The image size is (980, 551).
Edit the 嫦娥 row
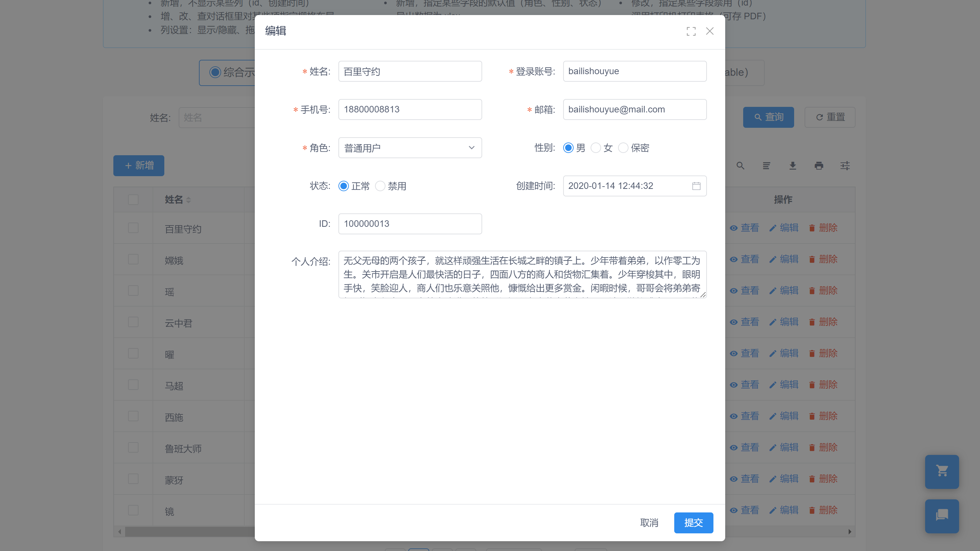coord(784,259)
